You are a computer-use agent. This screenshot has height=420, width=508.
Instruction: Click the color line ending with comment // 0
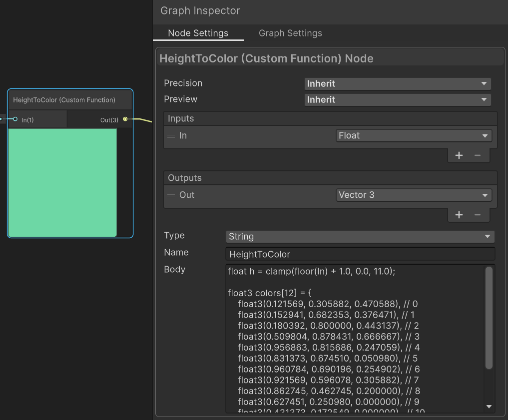point(328,304)
